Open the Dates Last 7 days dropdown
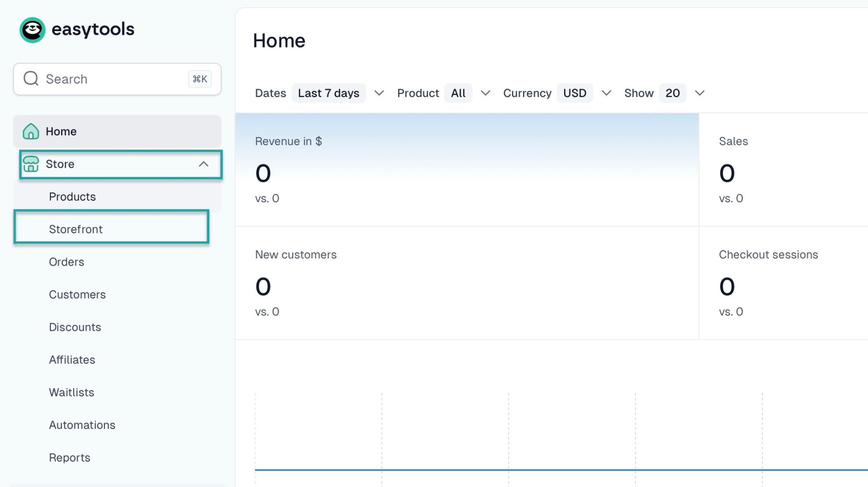The height and width of the screenshot is (487, 868). pos(328,93)
